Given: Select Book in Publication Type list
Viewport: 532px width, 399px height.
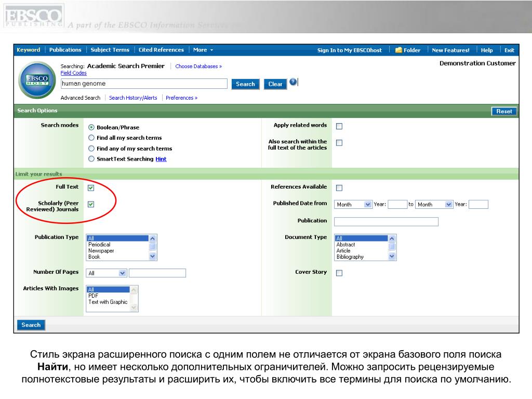Looking at the screenshot, I should pos(117,257).
